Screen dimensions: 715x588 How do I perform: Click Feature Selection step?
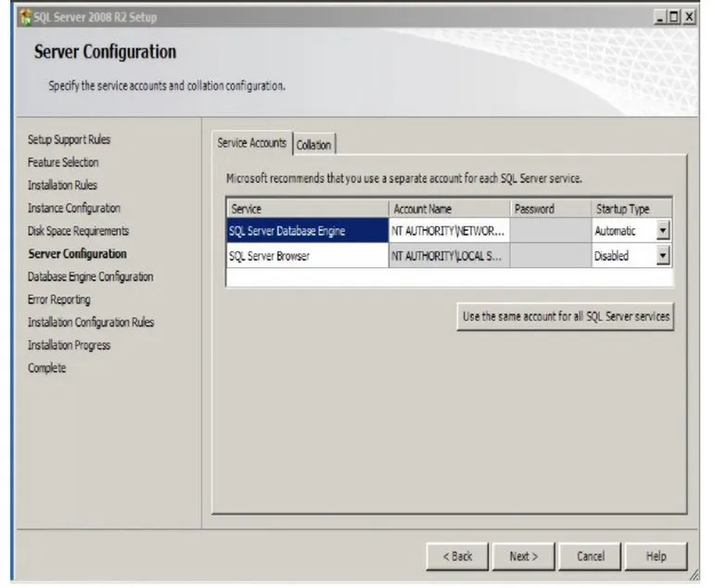point(63,162)
